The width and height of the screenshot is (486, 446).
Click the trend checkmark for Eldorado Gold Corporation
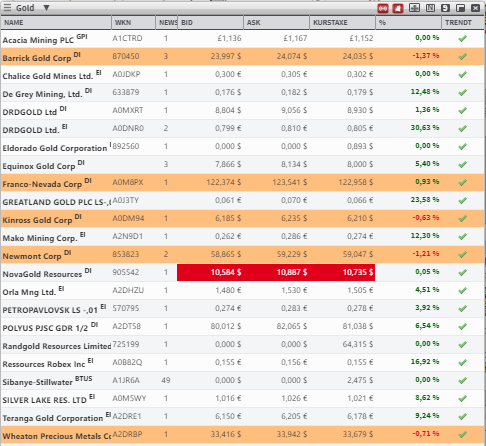click(x=462, y=147)
